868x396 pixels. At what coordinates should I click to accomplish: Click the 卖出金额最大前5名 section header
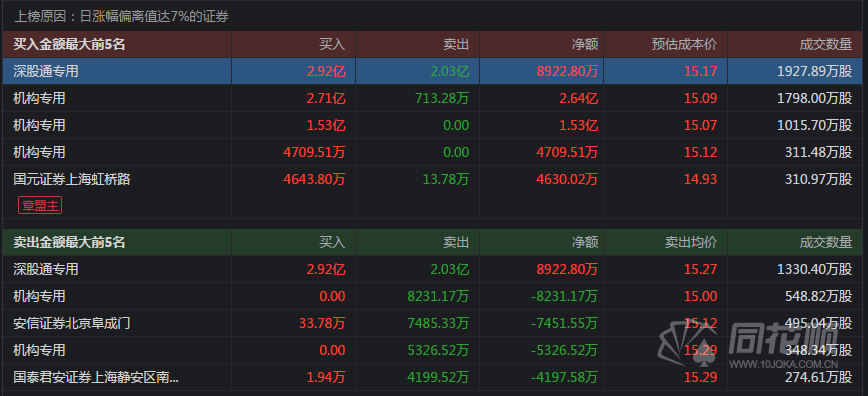pyautogui.click(x=69, y=242)
